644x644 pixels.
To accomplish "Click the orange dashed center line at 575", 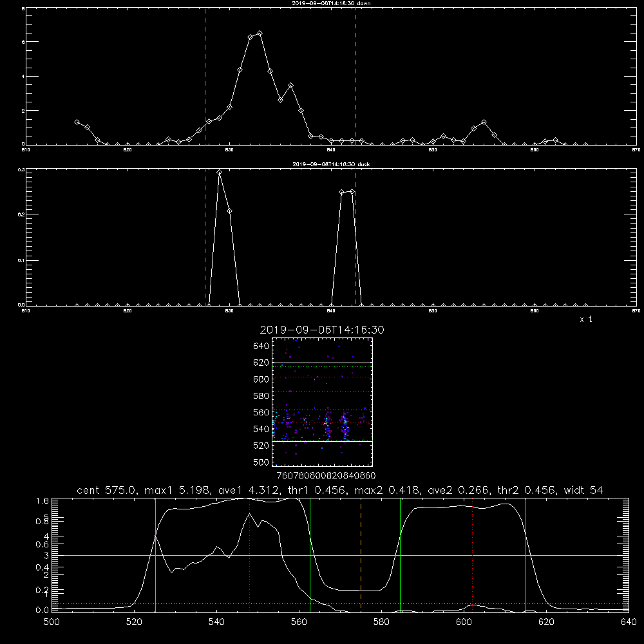I will (361, 554).
